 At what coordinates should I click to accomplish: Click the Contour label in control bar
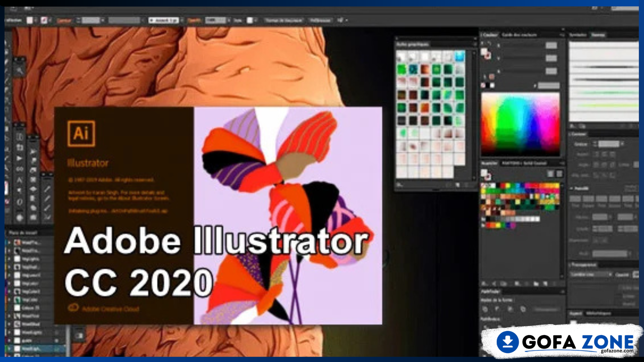click(x=64, y=20)
